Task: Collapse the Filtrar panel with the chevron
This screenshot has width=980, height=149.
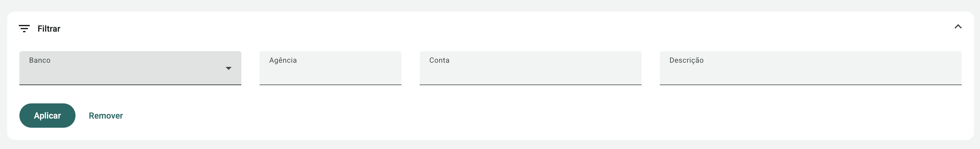Action: tap(958, 27)
